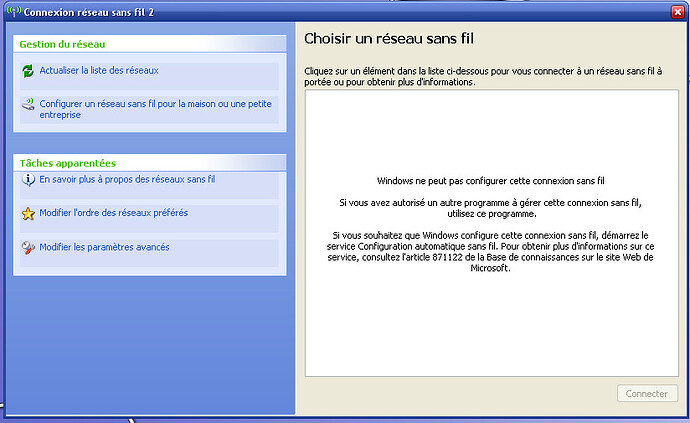Click the advanced settings icon
This screenshot has width=690, height=423.
point(28,247)
